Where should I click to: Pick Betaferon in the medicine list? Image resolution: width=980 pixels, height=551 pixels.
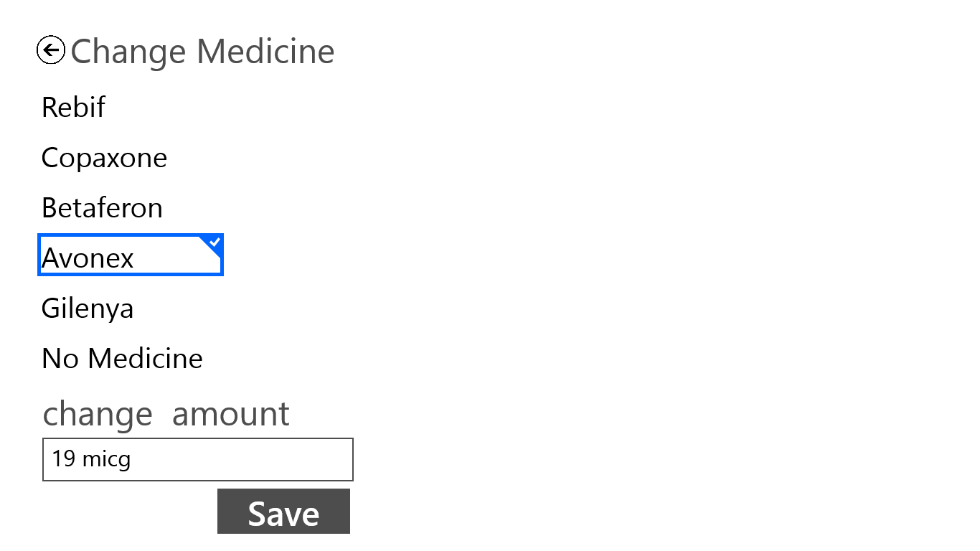102,208
